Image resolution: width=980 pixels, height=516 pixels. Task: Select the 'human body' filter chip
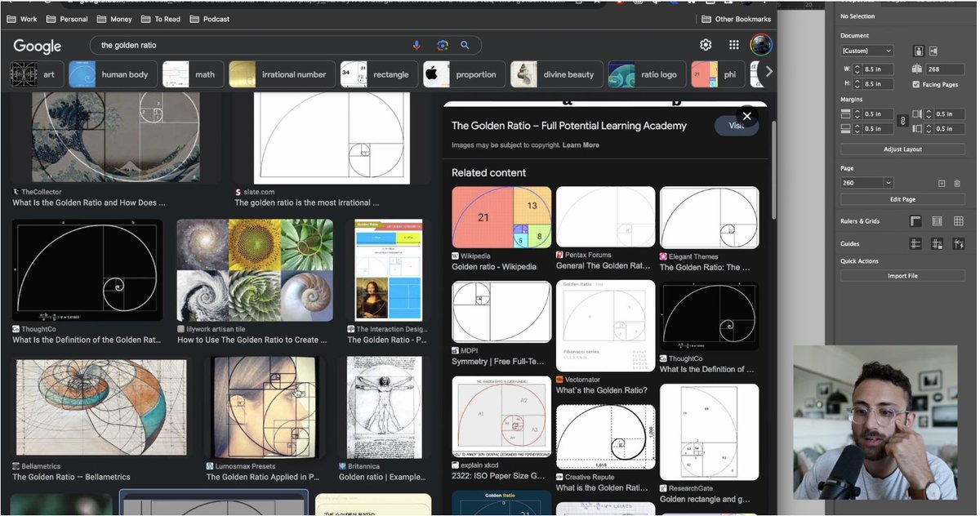point(113,74)
